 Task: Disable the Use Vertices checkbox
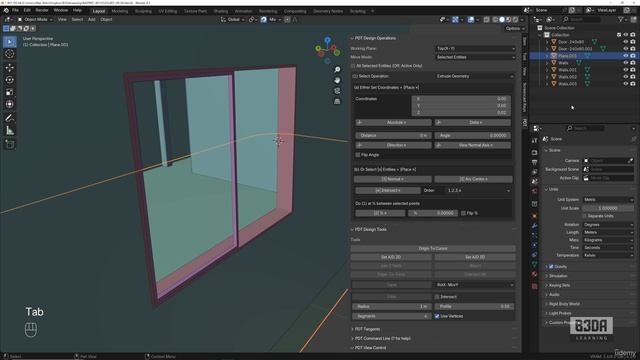(x=437, y=316)
